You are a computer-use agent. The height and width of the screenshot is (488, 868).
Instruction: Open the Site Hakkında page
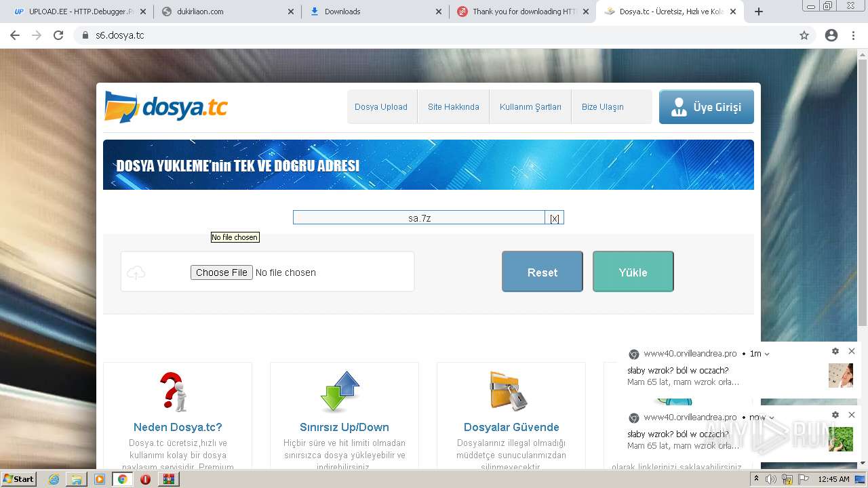tap(453, 107)
